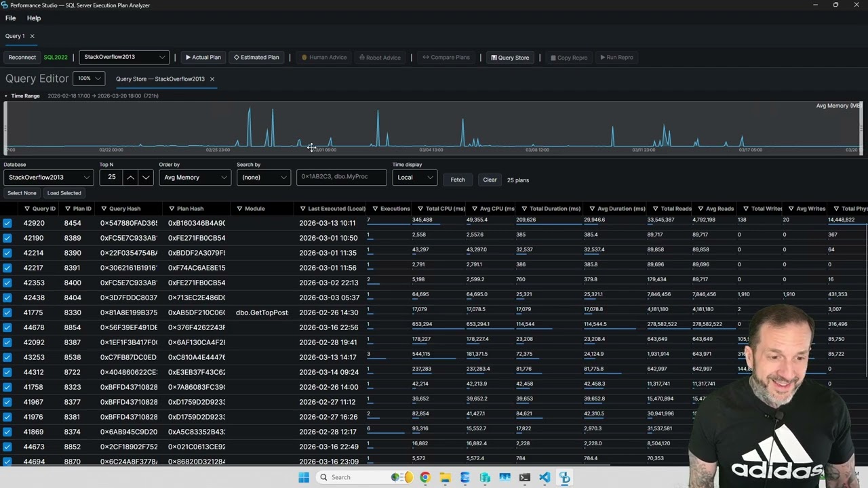Filter the Total Reads column
This screenshot has height=488, width=868.
[655, 209]
